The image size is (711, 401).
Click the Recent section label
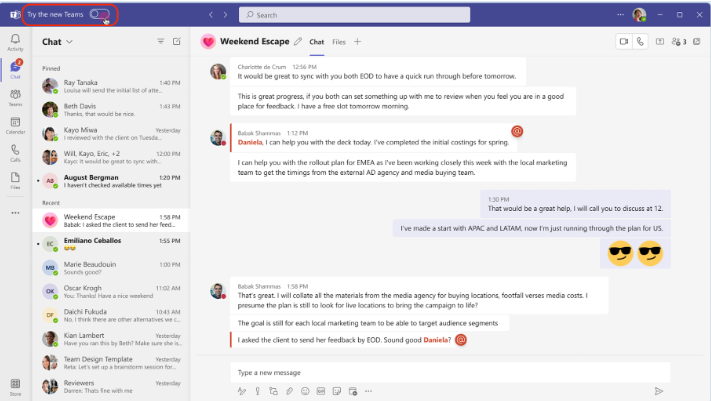click(x=51, y=203)
